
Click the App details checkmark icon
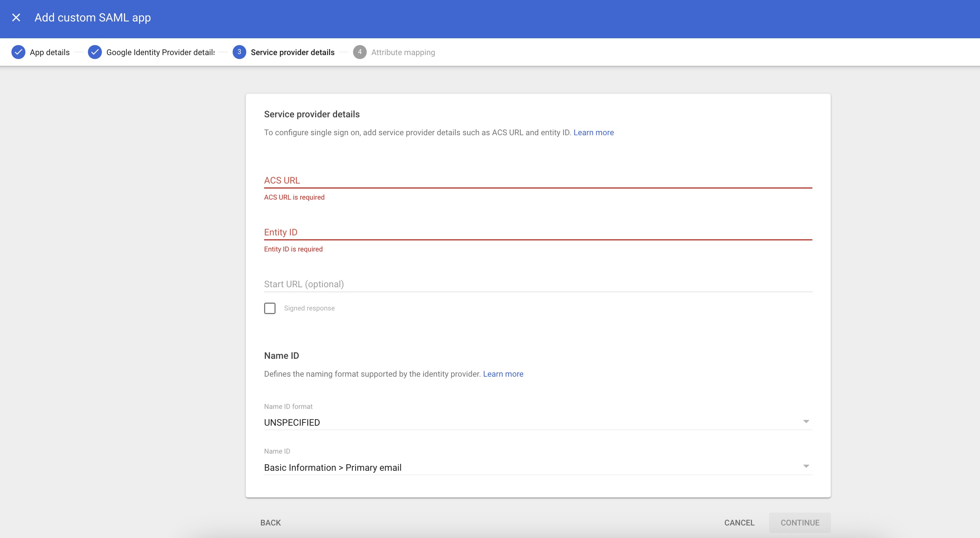(18, 52)
